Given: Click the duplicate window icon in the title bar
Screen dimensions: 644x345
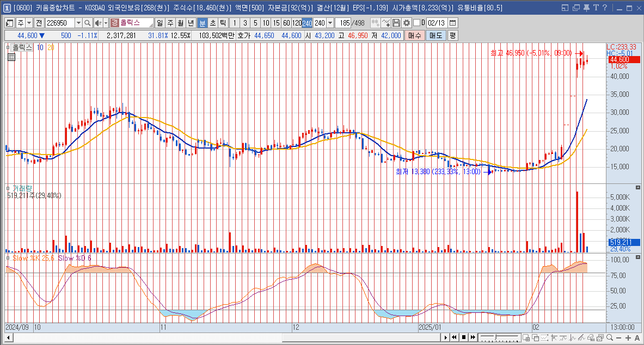Looking at the screenshot, I should [576, 8].
